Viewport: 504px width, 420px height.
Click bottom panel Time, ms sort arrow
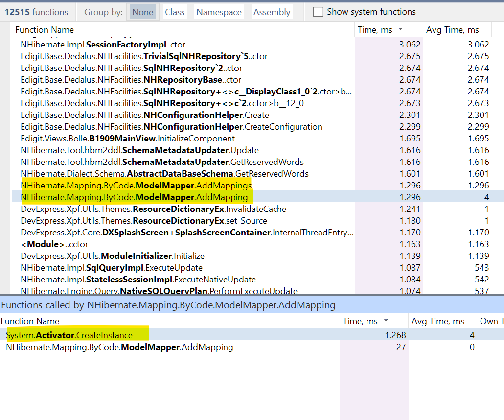386,321
